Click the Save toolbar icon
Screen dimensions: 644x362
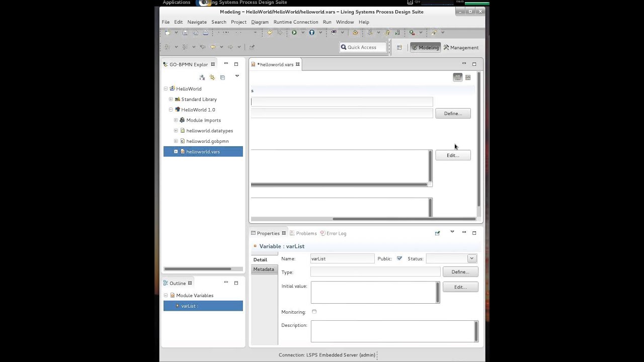pyautogui.click(x=185, y=33)
